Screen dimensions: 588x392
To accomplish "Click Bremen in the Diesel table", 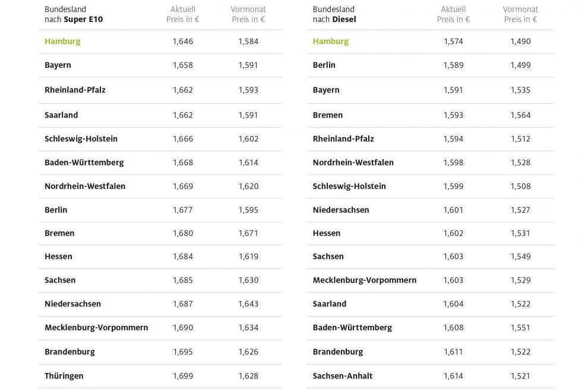I will (328, 115).
